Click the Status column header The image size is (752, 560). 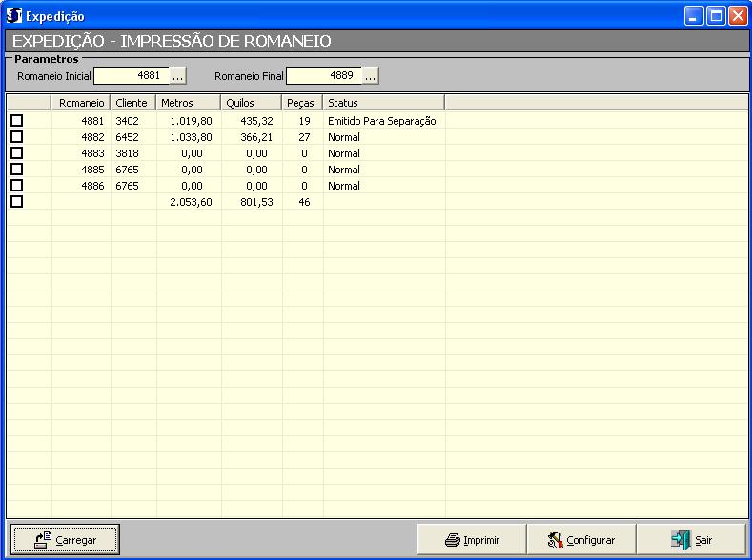[x=383, y=102]
